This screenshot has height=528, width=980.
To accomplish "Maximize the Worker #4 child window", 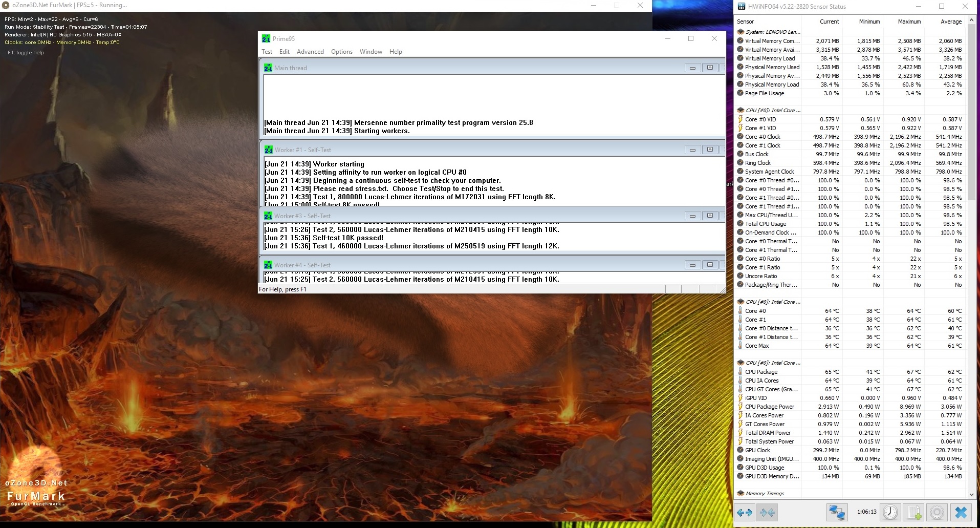I will [x=710, y=265].
